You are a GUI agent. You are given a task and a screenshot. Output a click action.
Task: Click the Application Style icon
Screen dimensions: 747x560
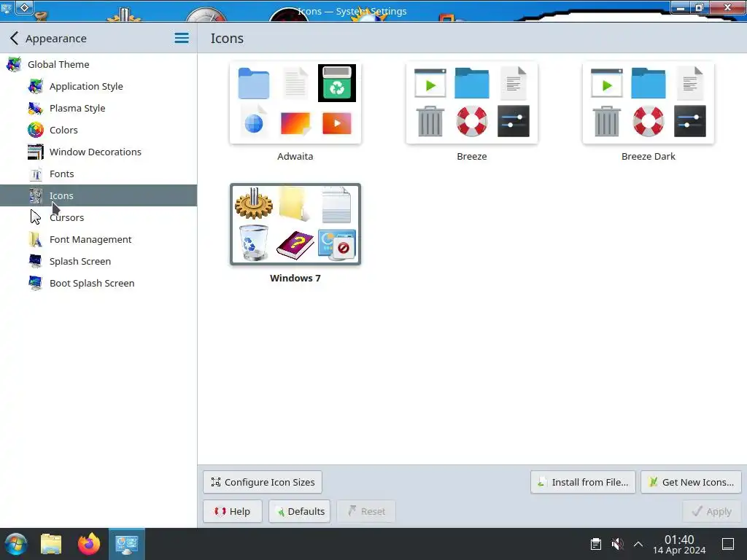36,86
